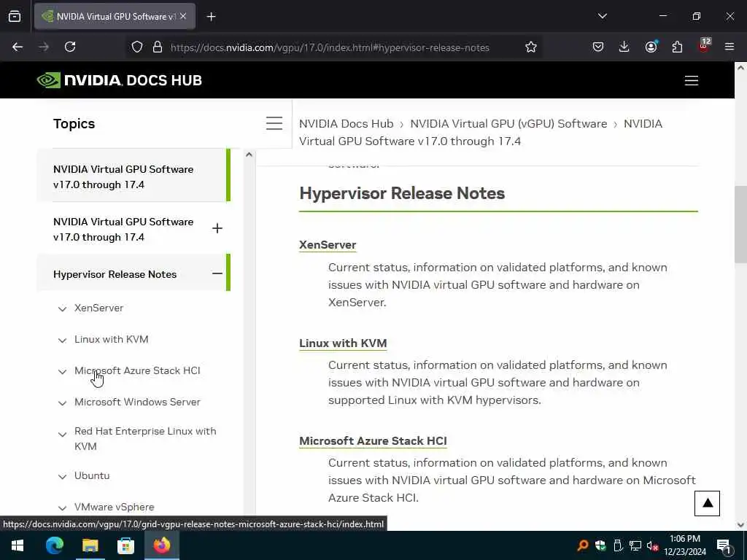Open the Firefox downloads panel
Image resolution: width=747 pixels, height=560 pixels.
tap(624, 47)
